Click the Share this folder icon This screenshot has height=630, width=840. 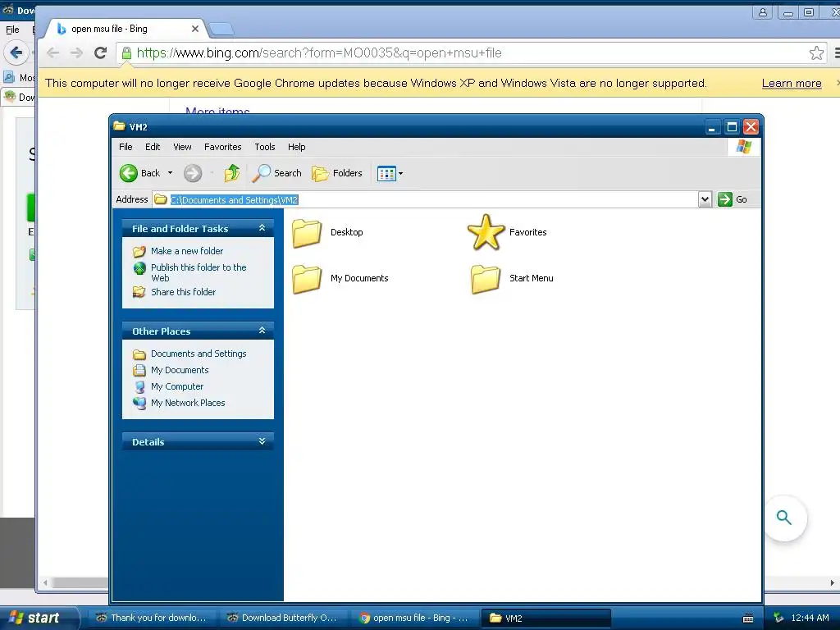[139, 292]
